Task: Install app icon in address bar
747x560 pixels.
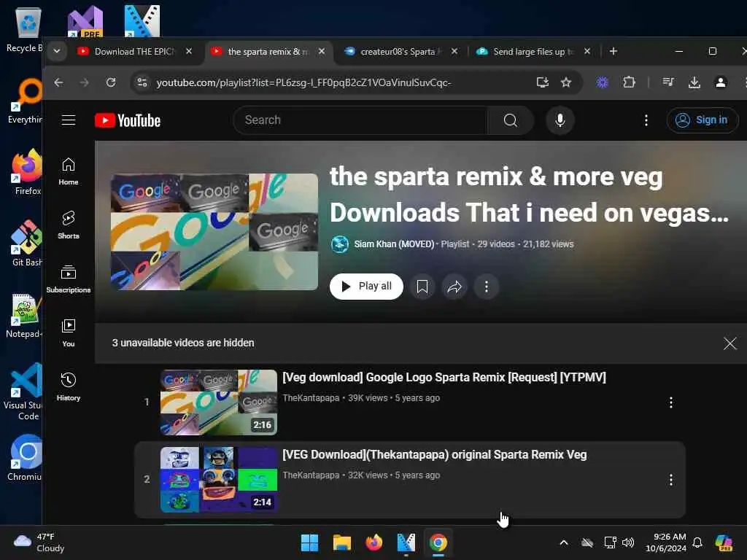Action: click(x=543, y=83)
